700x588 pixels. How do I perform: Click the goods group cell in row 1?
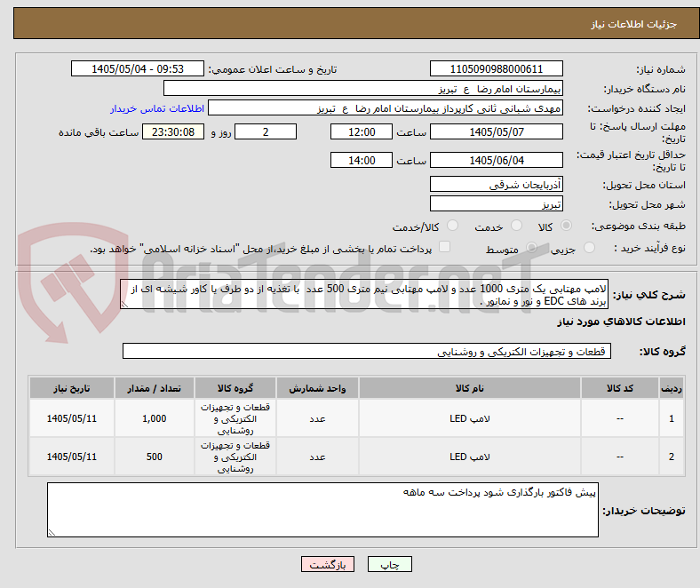point(235,418)
